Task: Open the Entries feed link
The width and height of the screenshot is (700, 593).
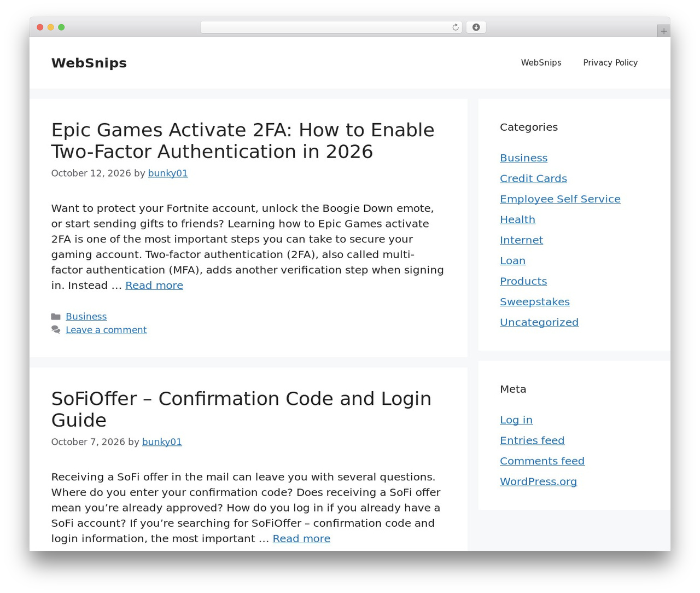Action: (532, 440)
